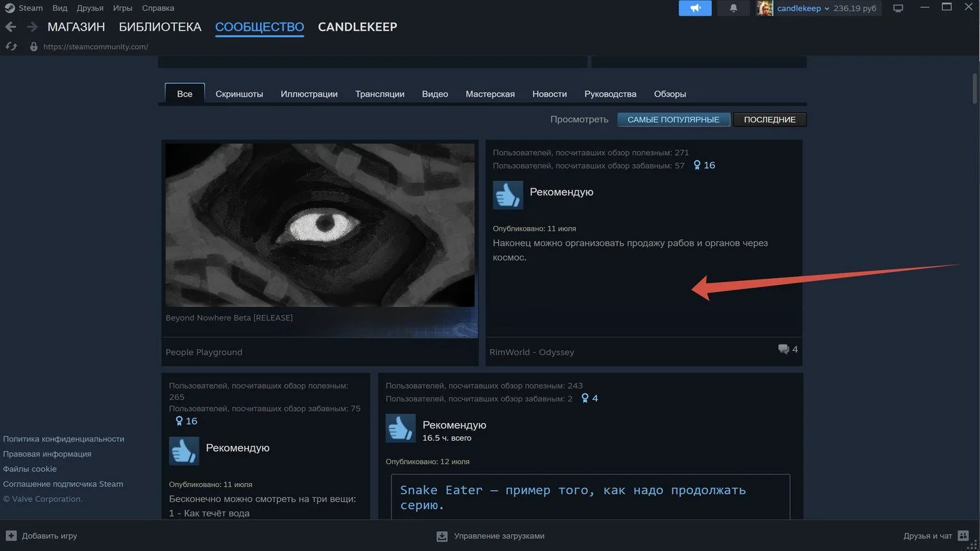The height and width of the screenshot is (551, 980).
Task: Open the Beyond Nowhere Beta eye thumbnail
Action: tap(320, 225)
